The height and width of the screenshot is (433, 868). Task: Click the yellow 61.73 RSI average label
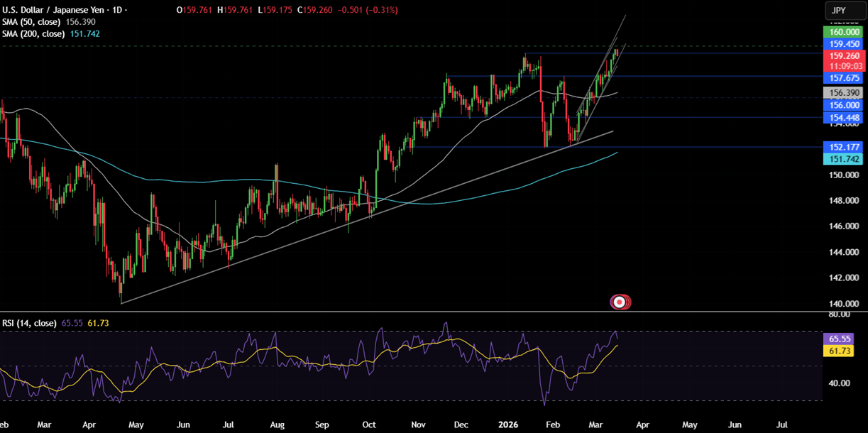(x=838, y=351)
